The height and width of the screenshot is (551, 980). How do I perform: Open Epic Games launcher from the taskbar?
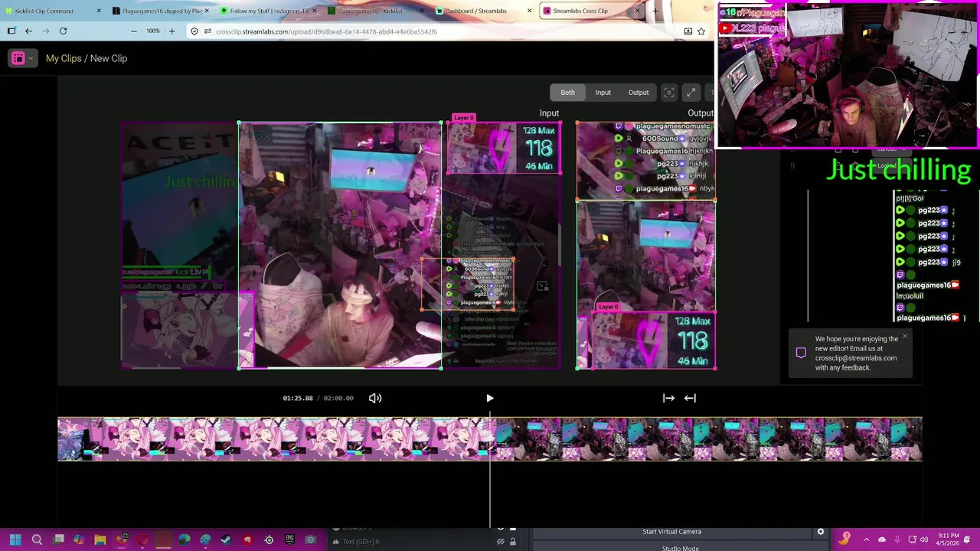tap(289, 540)
